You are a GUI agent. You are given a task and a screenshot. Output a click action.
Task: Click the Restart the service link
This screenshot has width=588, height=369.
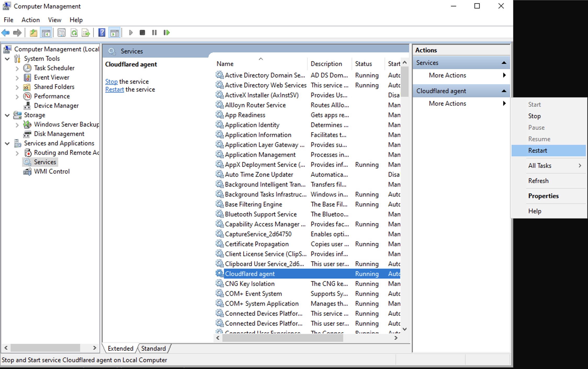115,89
